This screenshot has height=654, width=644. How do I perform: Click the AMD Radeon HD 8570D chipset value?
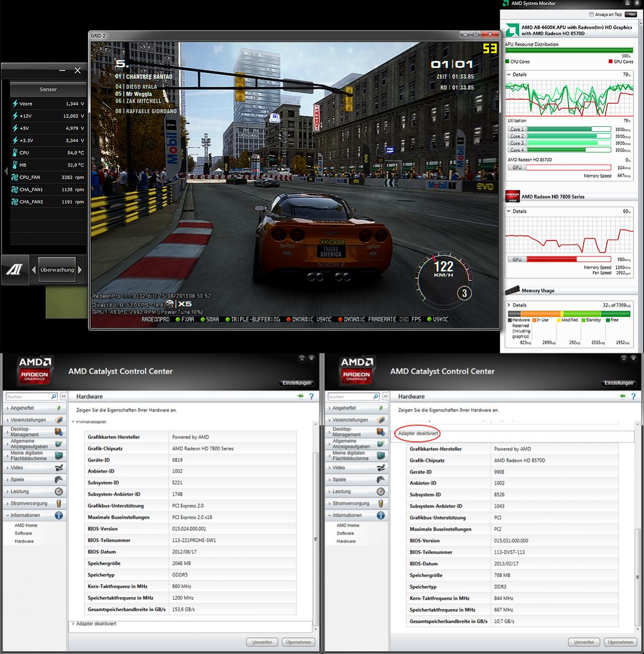520,460
